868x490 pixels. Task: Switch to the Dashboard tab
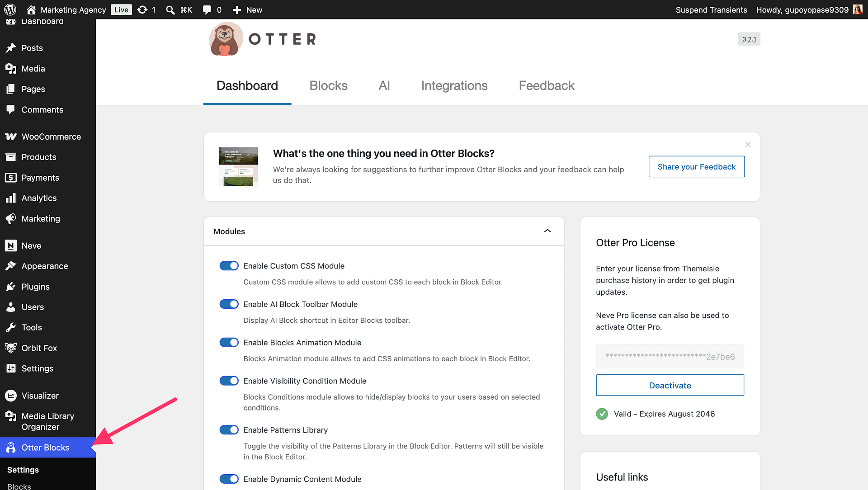(x=247, y=86)
